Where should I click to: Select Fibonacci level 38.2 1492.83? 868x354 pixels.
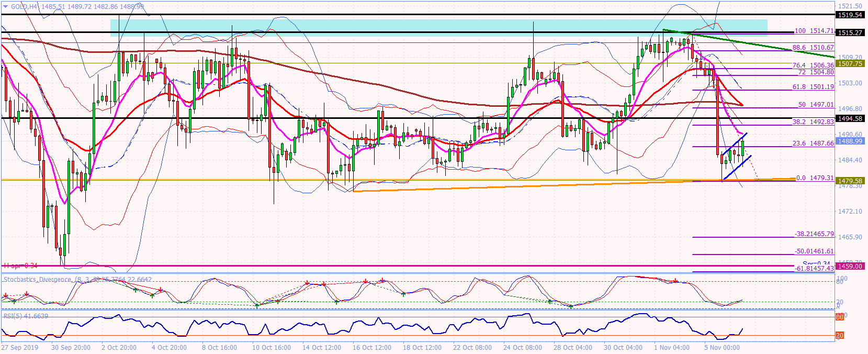coord(813,122)
